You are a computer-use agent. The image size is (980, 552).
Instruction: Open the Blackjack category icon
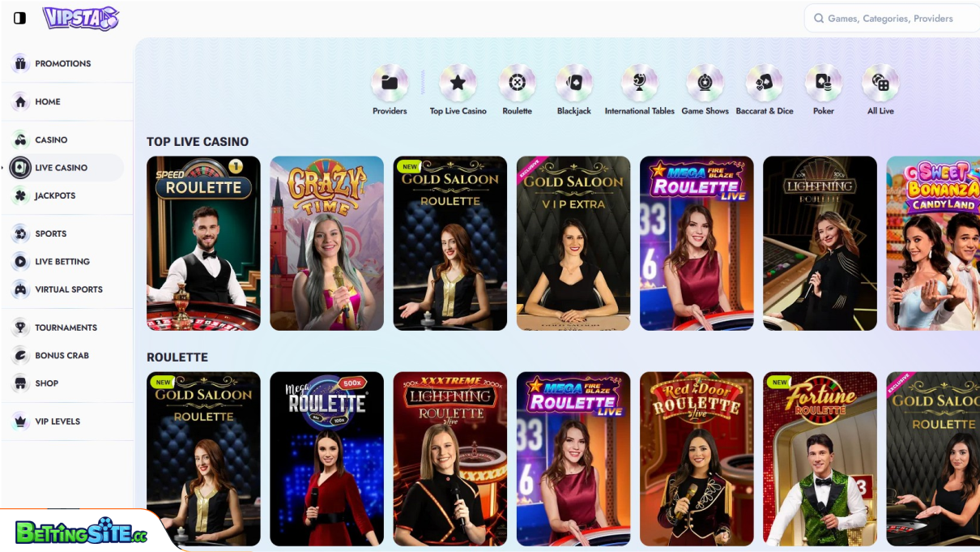pyautogui.click(x=573, y=82)
